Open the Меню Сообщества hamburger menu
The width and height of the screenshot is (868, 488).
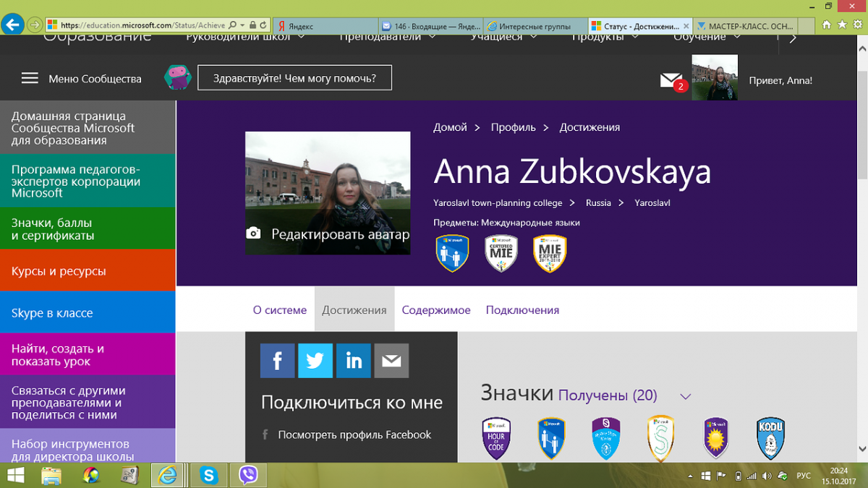click(30, 78)
